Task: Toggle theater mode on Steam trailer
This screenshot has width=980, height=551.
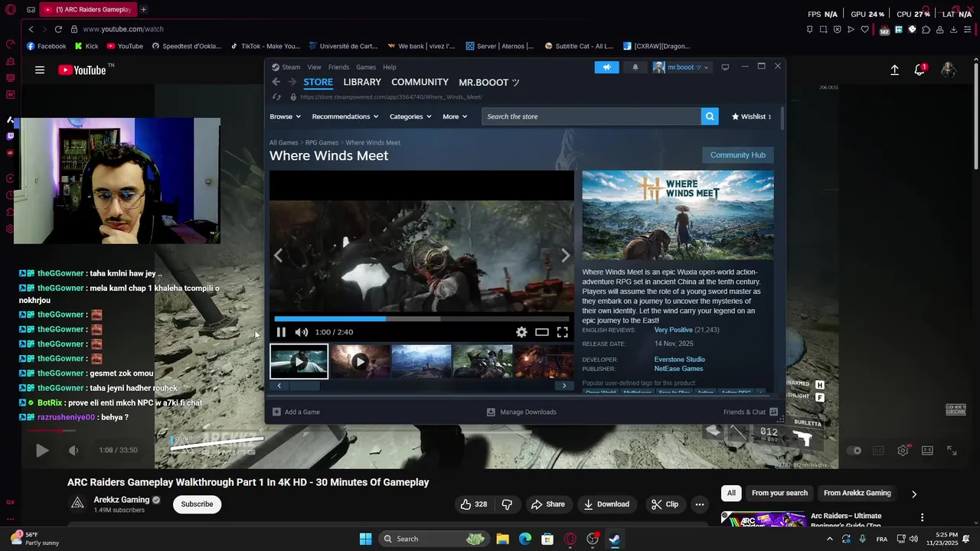Action: click(542, 332)
